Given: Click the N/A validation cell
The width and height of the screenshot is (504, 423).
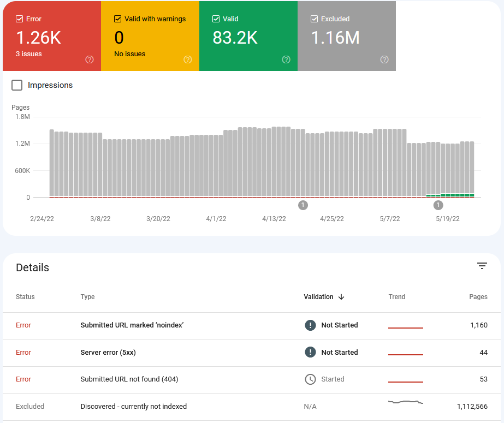Looking at the screenshot, I should pos(310,407).
